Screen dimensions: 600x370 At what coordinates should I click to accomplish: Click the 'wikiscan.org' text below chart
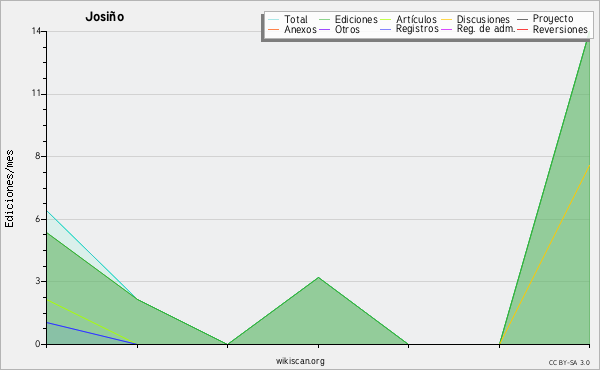(300, 361)
